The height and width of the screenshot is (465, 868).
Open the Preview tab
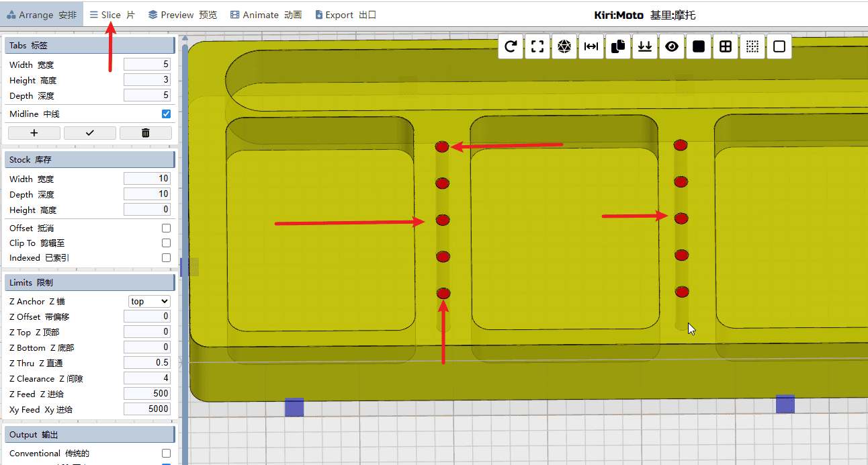tap(183, 15)
